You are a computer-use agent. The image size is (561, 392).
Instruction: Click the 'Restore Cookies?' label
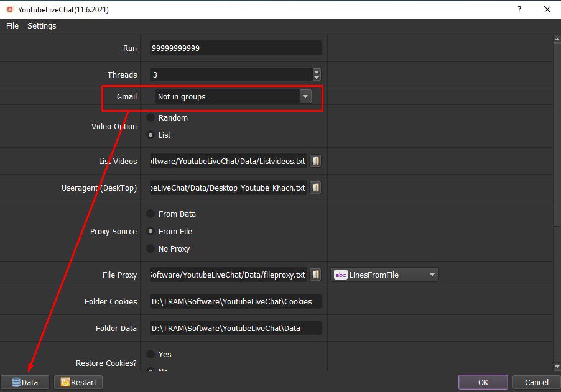106,363
